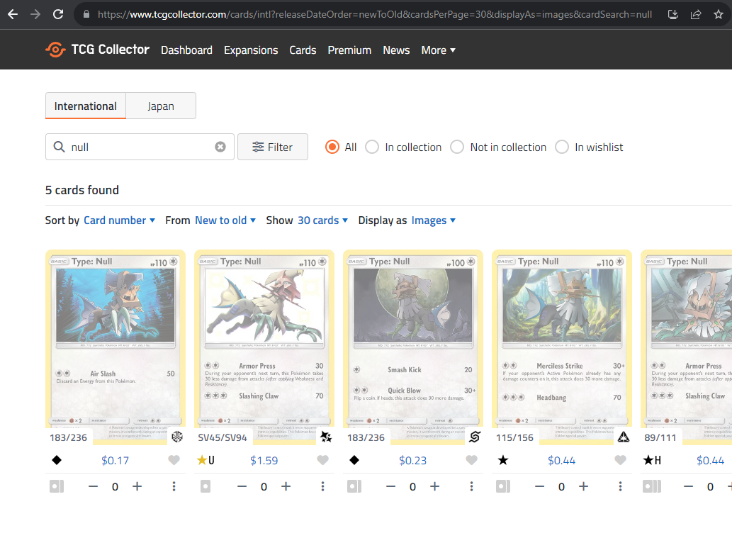
Task: Open the three-dot menu for the first card
Action: [x=174, y=486]
